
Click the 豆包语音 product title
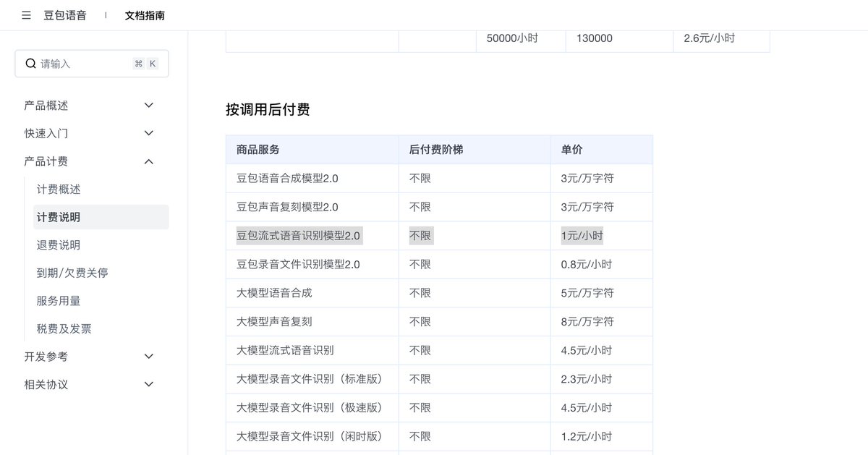click(65, 15)
